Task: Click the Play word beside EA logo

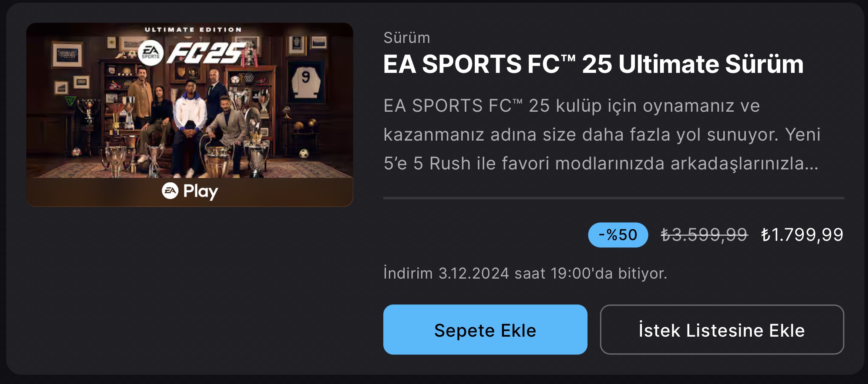Action: point(201,192)
